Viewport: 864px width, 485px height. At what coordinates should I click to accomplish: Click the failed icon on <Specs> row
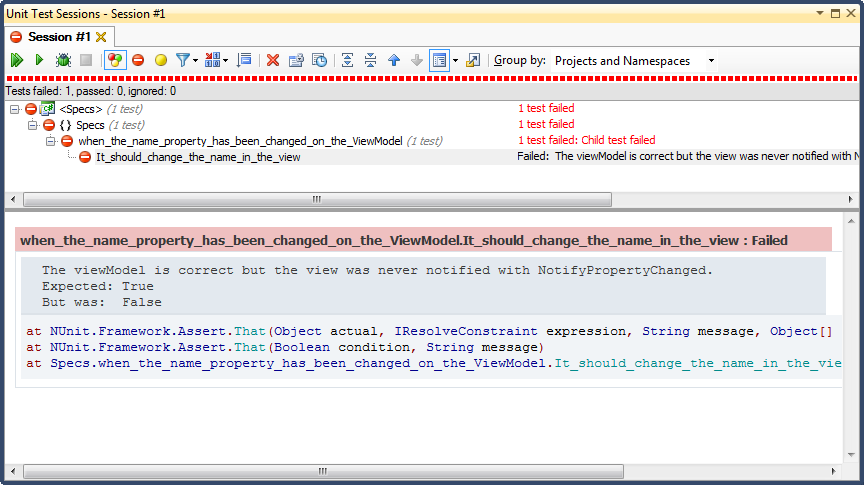(x=31, y=109)
